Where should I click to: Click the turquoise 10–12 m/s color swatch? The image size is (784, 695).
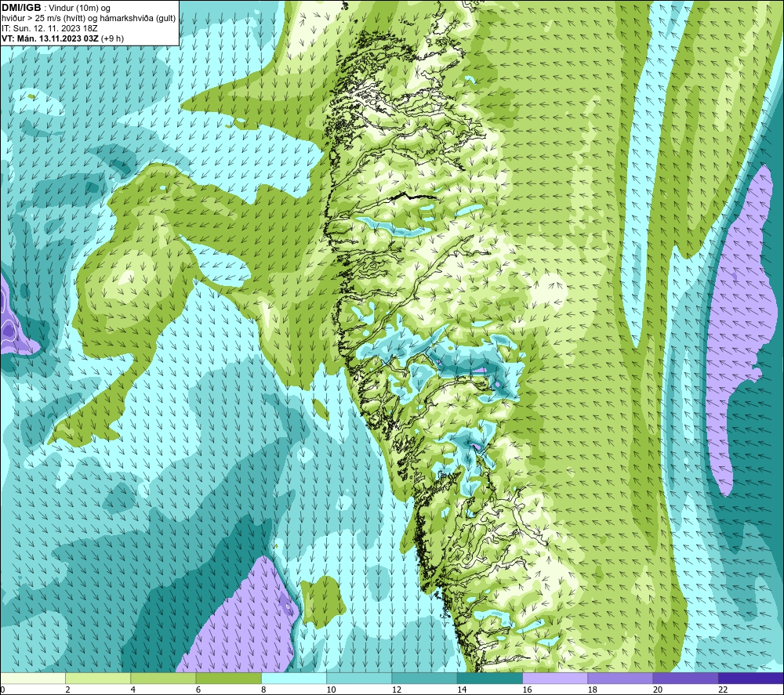360,679
